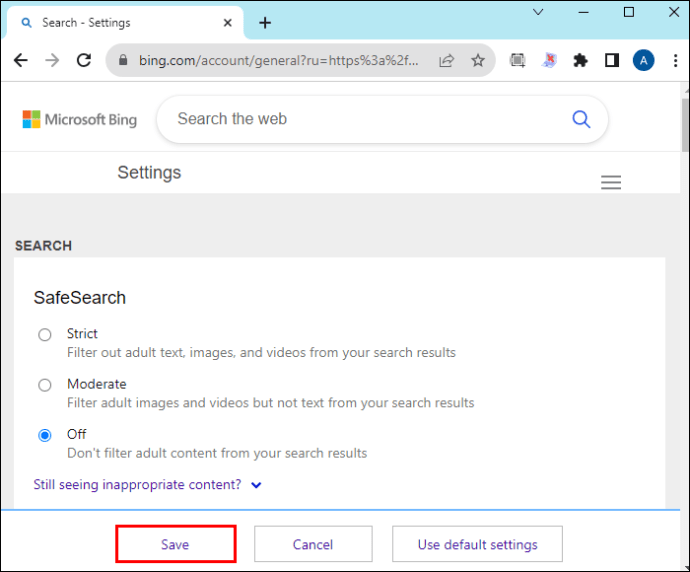Click 'Filter adult images and videos' description

pyautogui.click(x=271, y=403)
